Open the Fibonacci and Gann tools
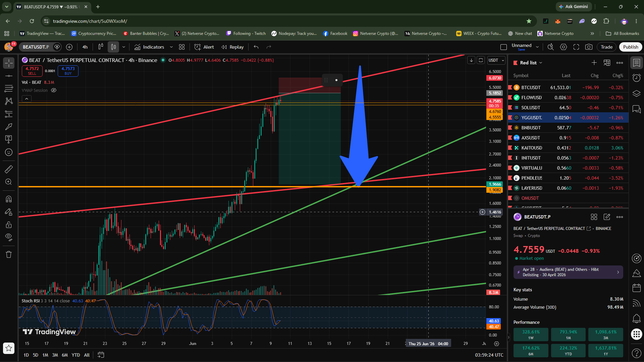This screenshot has height=362, width=644. tap(9, 88)
